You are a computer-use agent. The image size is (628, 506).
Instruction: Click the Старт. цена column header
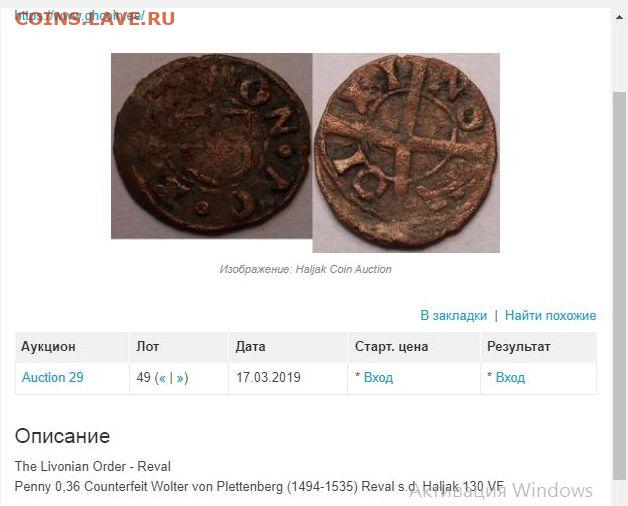tap(391, 347)
